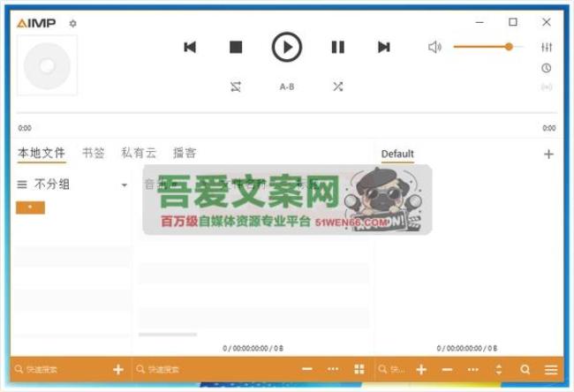
Task: Open the three-dots menu in playlist bottom bar
Action: 473,369
